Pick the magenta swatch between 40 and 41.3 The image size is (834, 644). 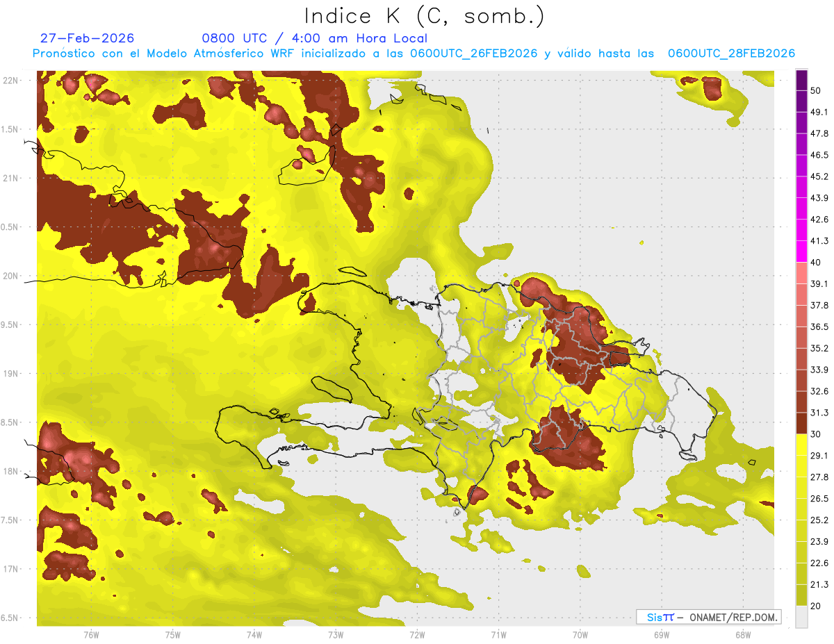(x=802, y=251)
